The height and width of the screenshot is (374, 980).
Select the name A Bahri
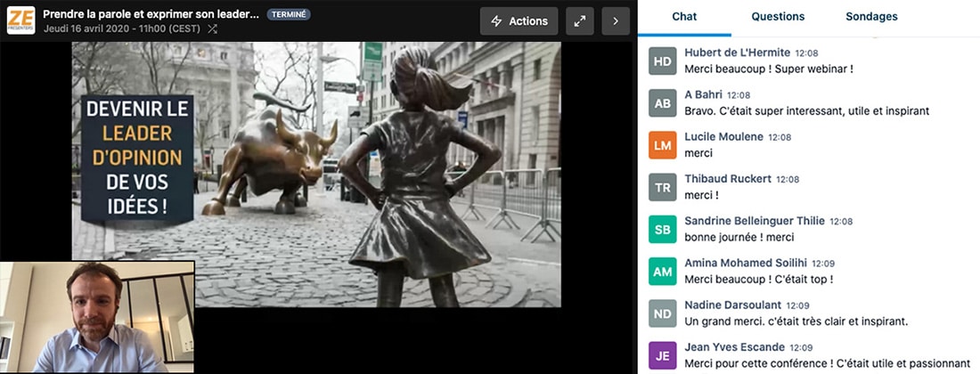pos(703,95)
